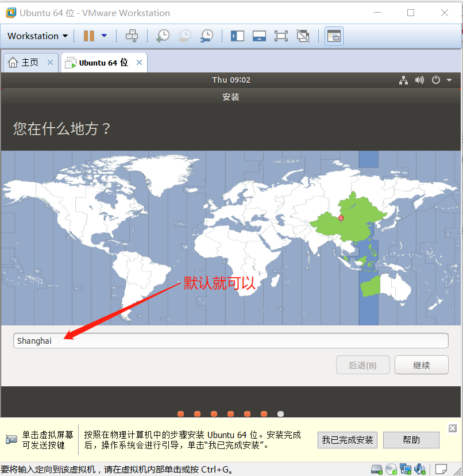Screen dimensions: 463x476
Task: Minimize the VMware Workstation window
Action: pyautogui.click(x=377, y=13)
